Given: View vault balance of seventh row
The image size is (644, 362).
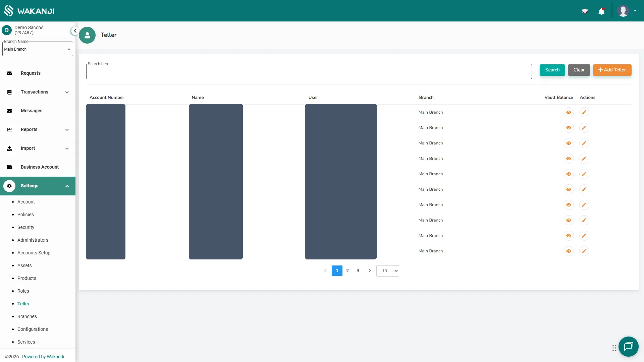Looking at the screenshot, I should pos(569,205).
